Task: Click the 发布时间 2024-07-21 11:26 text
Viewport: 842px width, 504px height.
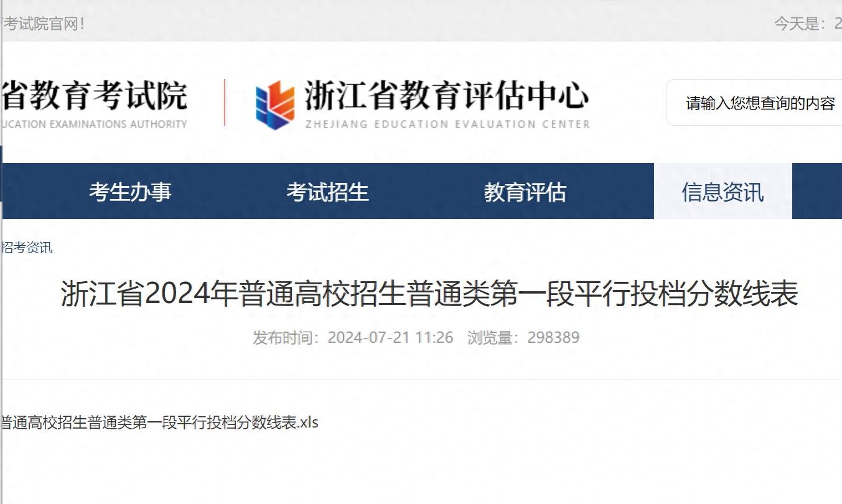Action: tap(353, 338)
